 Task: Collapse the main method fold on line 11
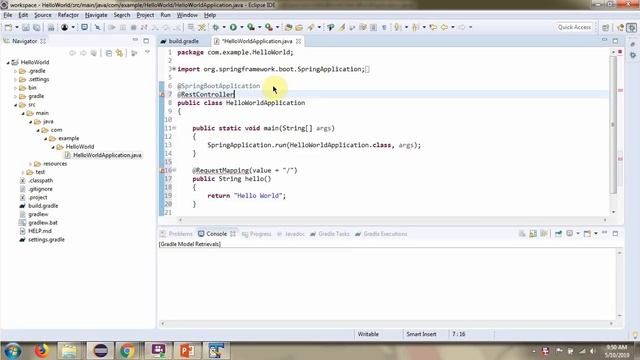[174, 128]
